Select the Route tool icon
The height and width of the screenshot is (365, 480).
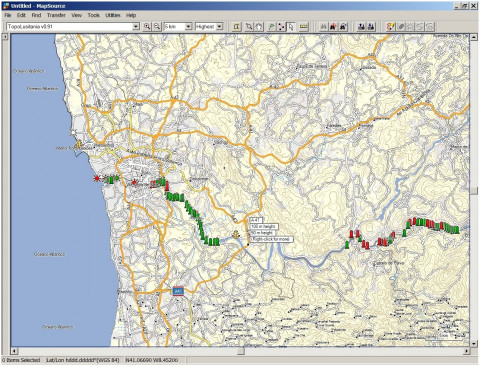point(281,27)
